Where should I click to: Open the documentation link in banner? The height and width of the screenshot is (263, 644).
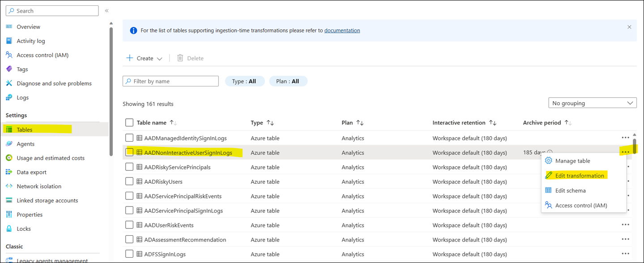[x=342, y=30]
